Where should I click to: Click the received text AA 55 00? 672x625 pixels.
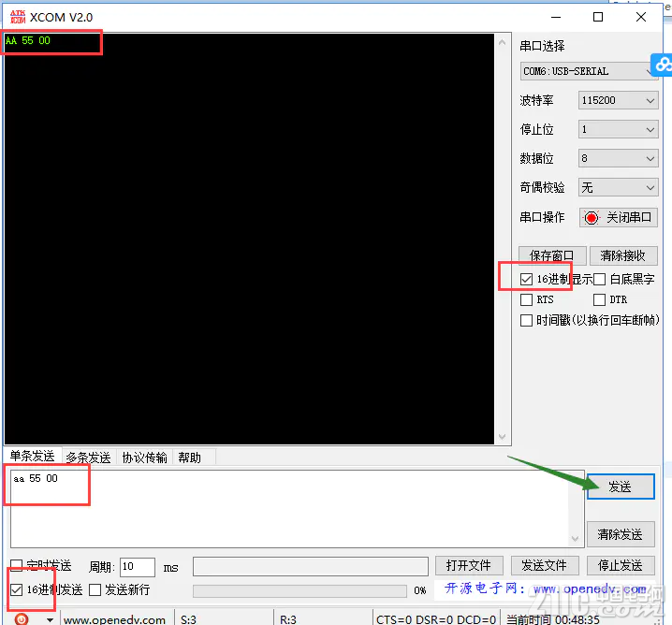click(x=28, y=40)
